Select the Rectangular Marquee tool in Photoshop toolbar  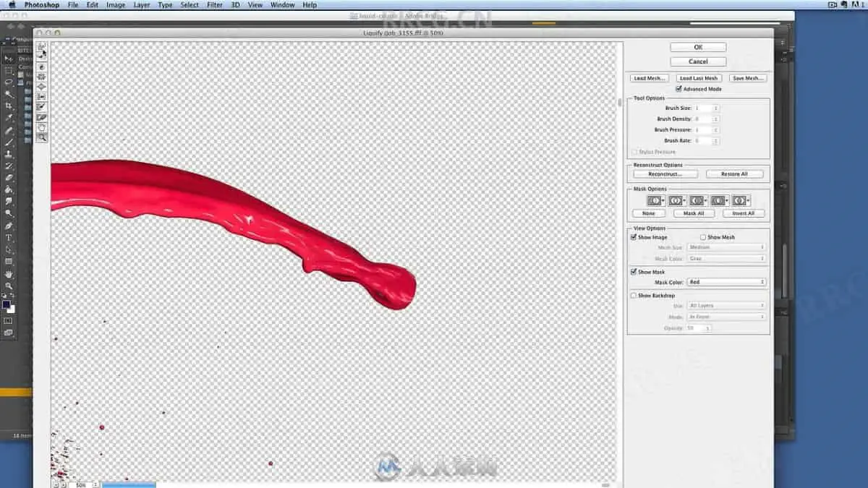coord(9,71)
